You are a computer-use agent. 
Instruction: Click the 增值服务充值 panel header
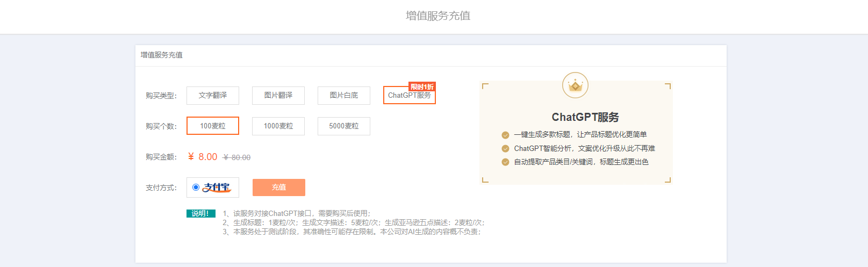162,55
